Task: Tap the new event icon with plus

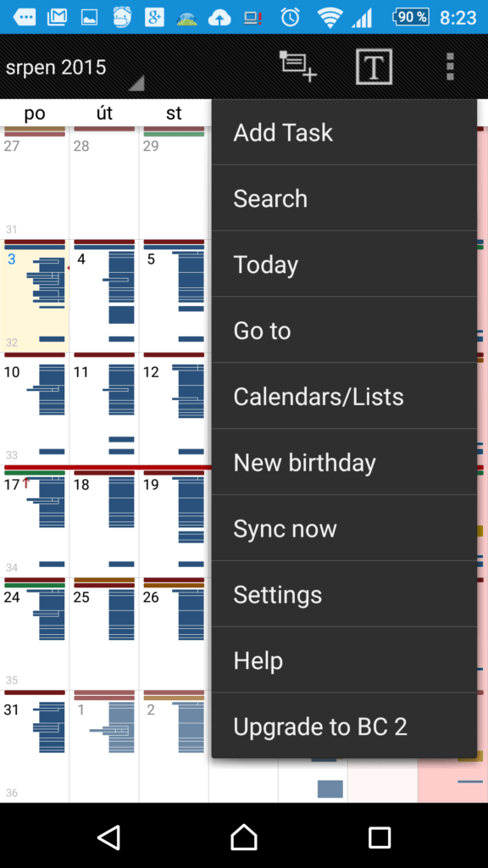Action: (298, 67)
